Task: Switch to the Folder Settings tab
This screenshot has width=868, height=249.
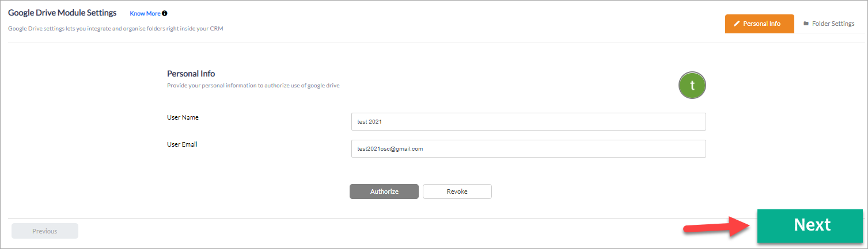Action: click(829, 24)
